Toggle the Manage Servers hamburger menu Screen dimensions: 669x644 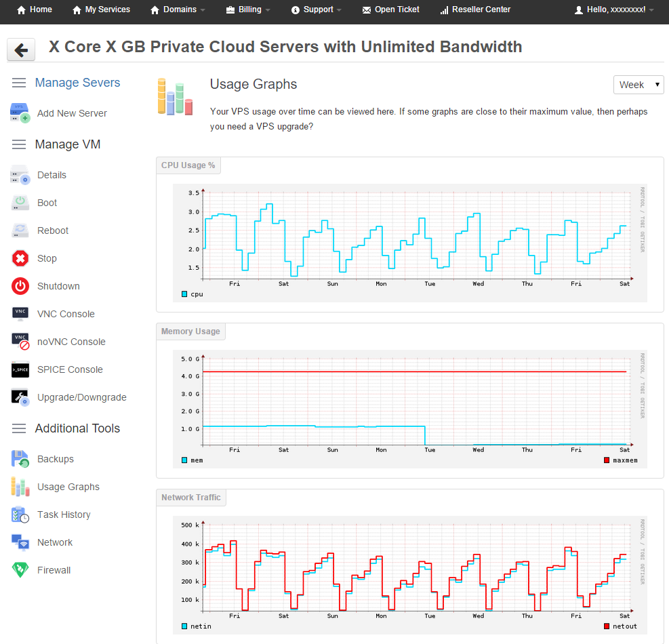[20, 83]
